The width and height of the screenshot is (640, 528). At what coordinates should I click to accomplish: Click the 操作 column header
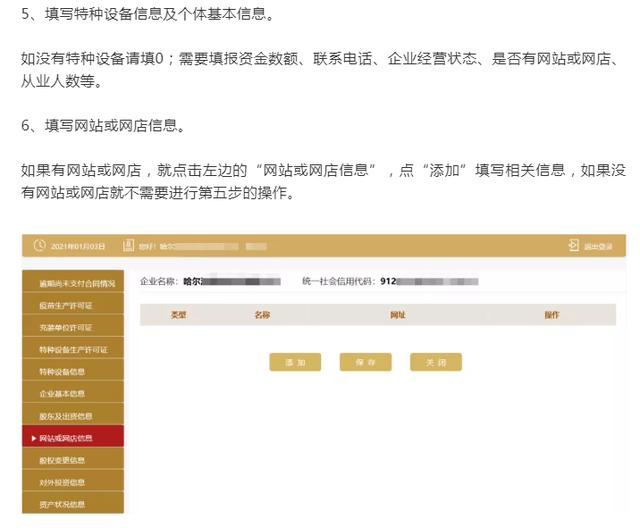tap(551, 315)
